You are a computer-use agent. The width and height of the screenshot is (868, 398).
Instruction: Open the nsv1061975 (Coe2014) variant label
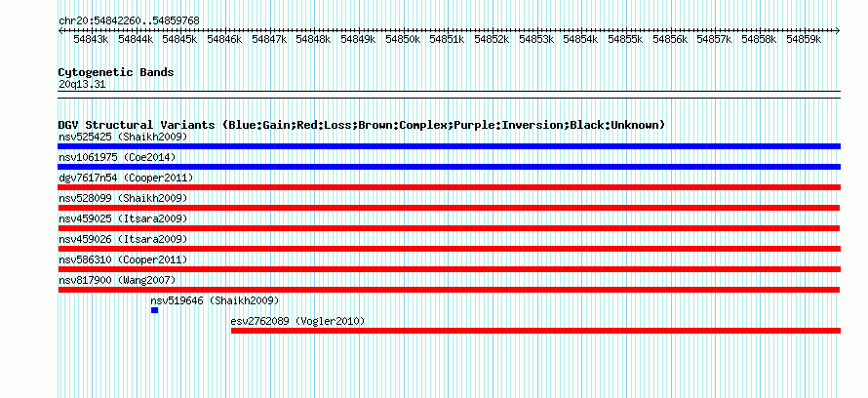tap(117, 157)
